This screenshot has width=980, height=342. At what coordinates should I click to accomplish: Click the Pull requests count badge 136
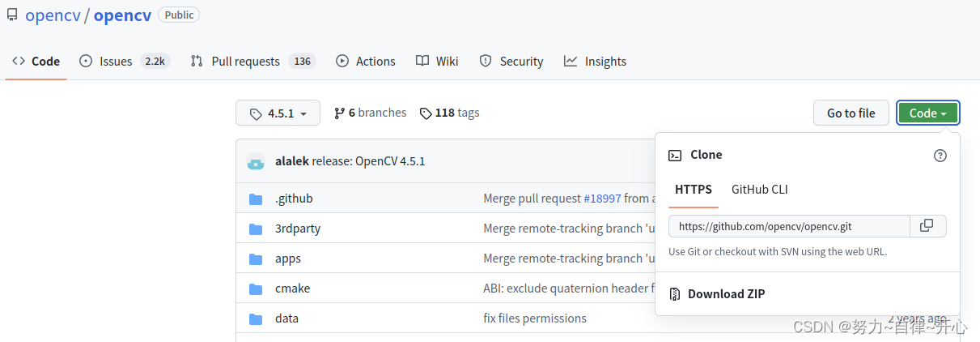pyautogui.click(x=302, y=61)
